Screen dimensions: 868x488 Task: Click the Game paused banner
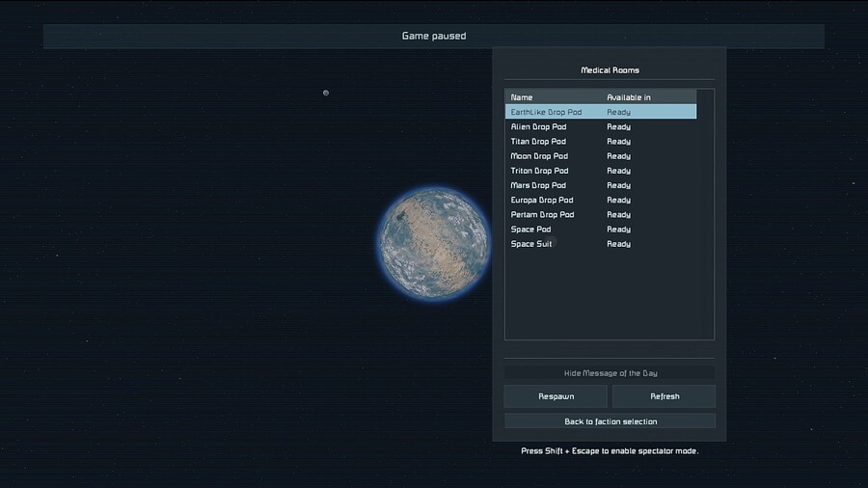click(433, 37)
